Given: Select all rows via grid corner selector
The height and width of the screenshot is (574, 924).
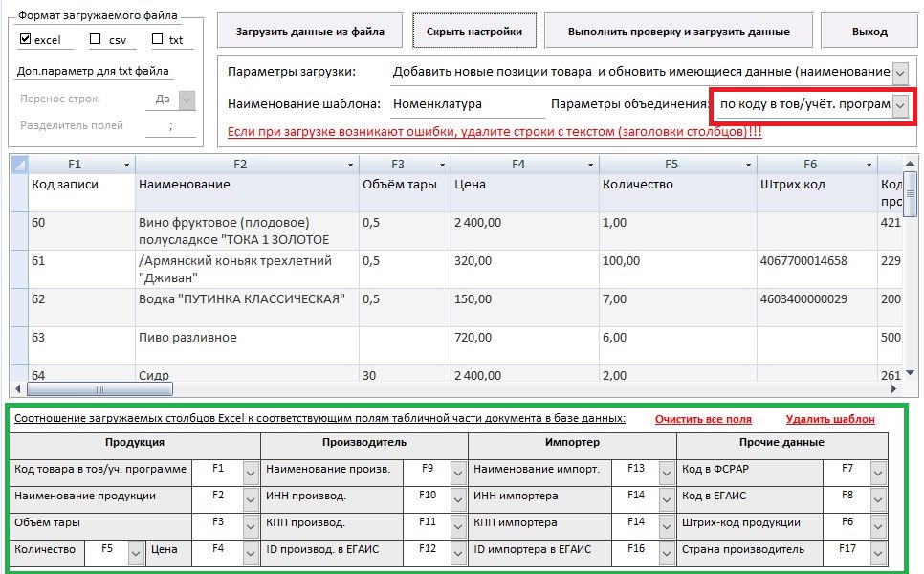Looking at the screenshot, I should pyautogui.click(x=18, y=165).
